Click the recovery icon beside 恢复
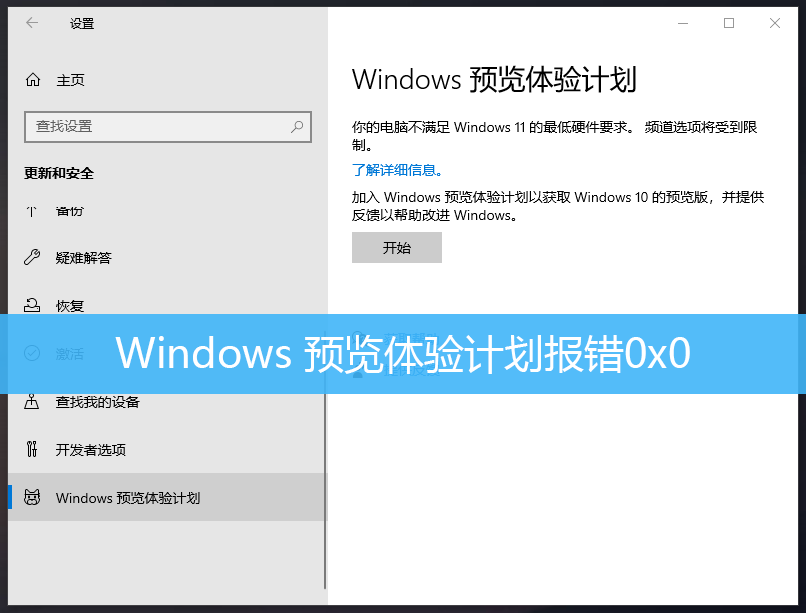Viewport: 806px width, 613px height. point(32,305)
